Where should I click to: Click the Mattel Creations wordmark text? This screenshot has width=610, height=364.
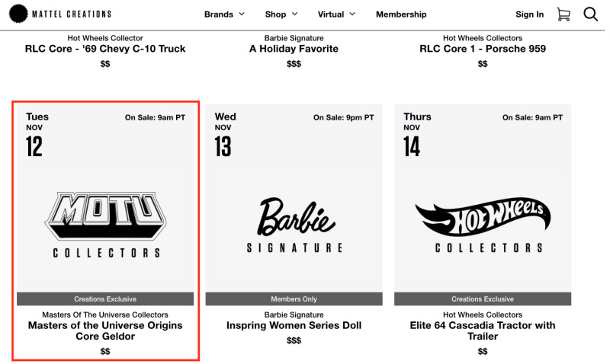point(72,14)
